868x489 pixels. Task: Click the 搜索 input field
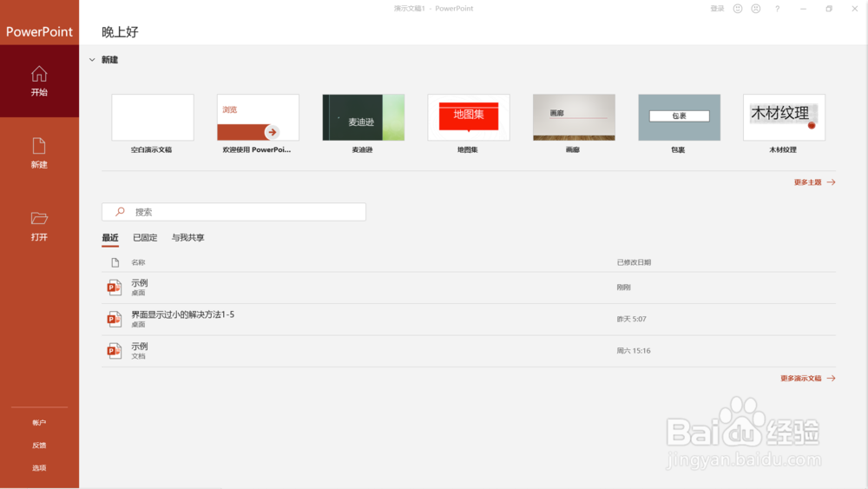point(233,212)
